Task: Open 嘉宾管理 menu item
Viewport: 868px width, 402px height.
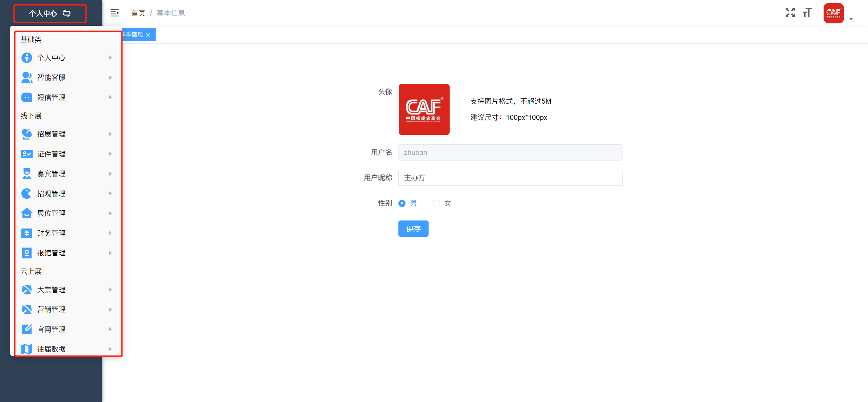Action: coord(51,174)
